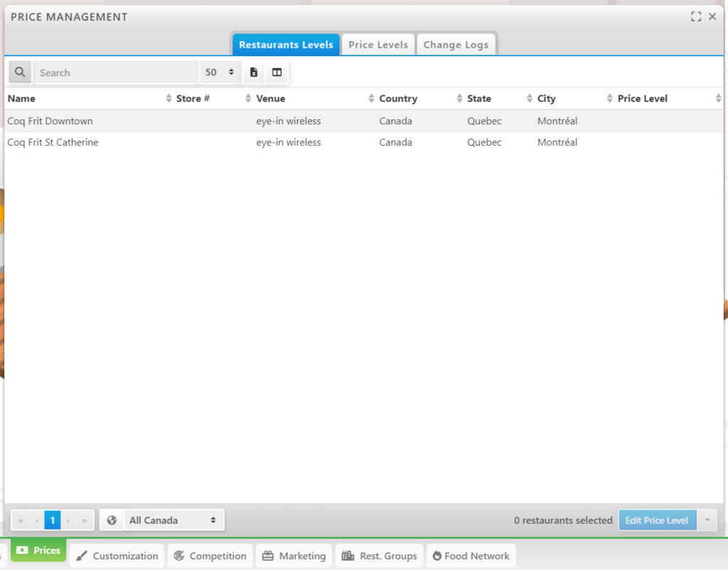Image resolution: width=728 pixels, height=570 pixels.
Task: Open the column visibility icon
Action: click(277, 72)
